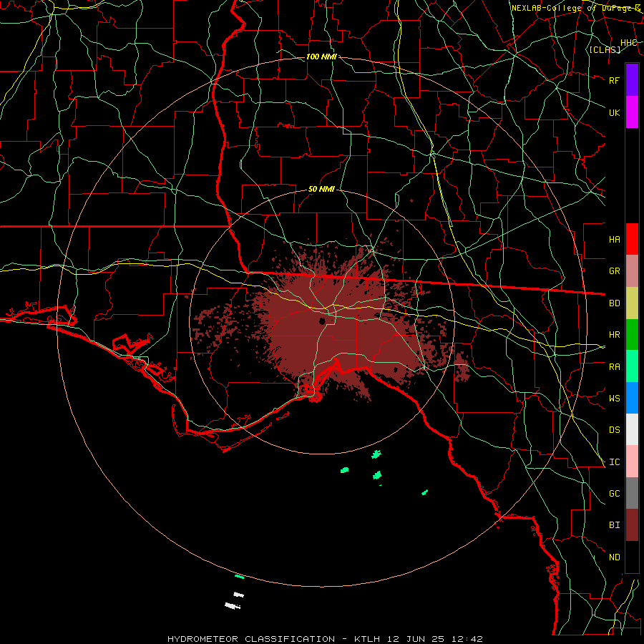644x644 pixels.
Task: Click the HYDROMETEOR CLASSIFICATION caption text
Action: [251, 639]
